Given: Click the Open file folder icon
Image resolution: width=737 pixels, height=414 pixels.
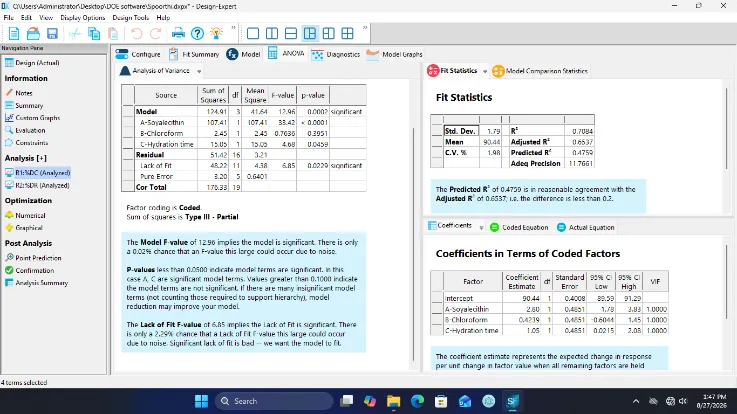Looking at the screenshot, I should point(33,33).
